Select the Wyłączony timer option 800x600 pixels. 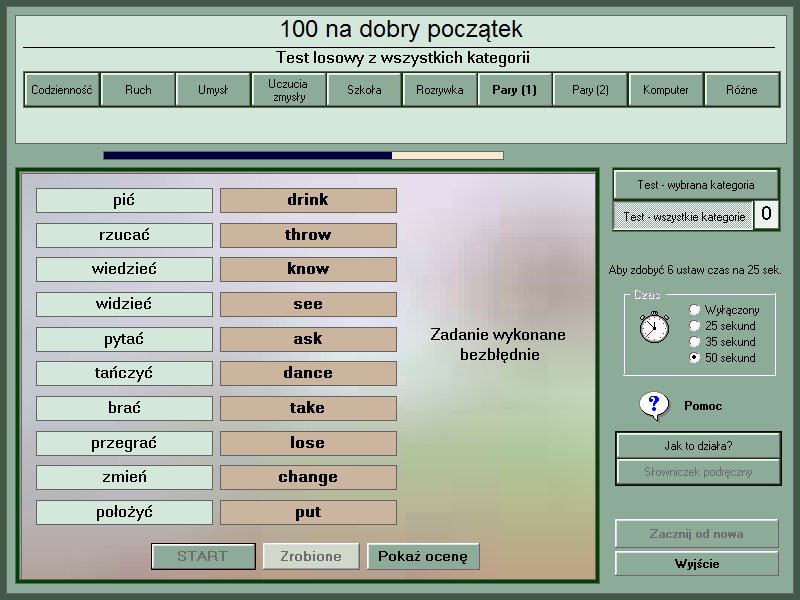click(x=695, y=310)
